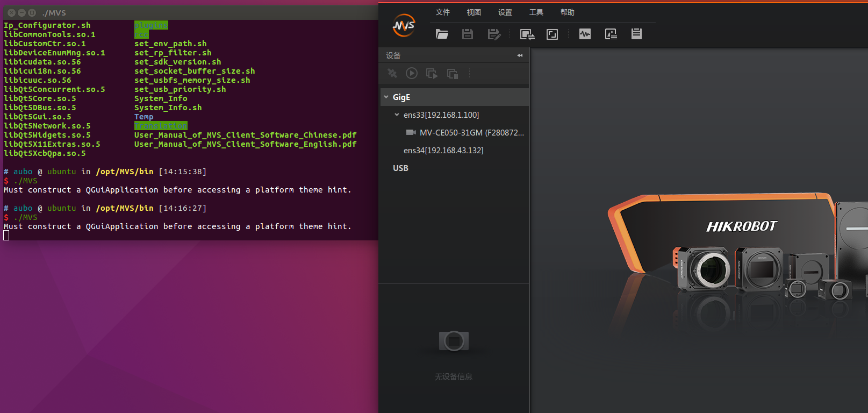Select the USB device group

400,168
